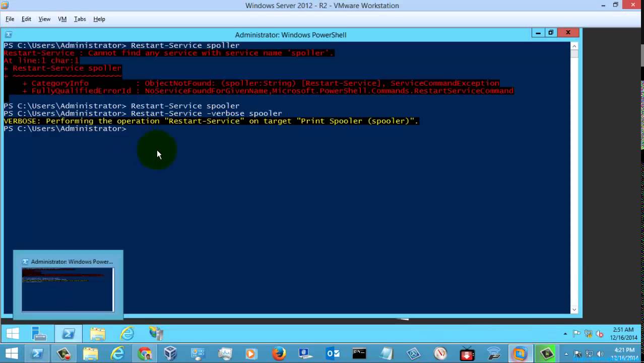The width and height of the screenshot is (644, 363).
Task: Restore down the VMware Workstation window
Action: click(615, 5)
